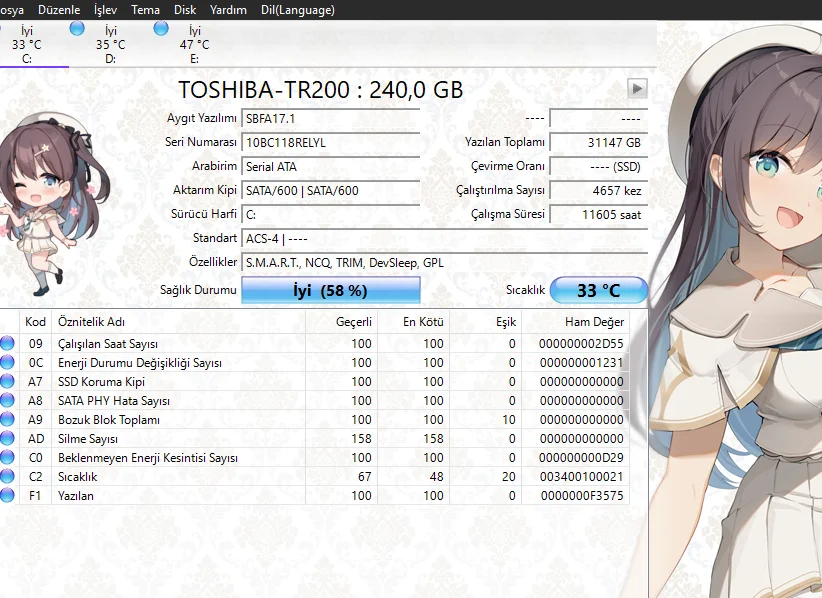Click threshold value 10 in Bozuk Blok row
This screenshot has height=598, width=822.
[x=509, y=420]
